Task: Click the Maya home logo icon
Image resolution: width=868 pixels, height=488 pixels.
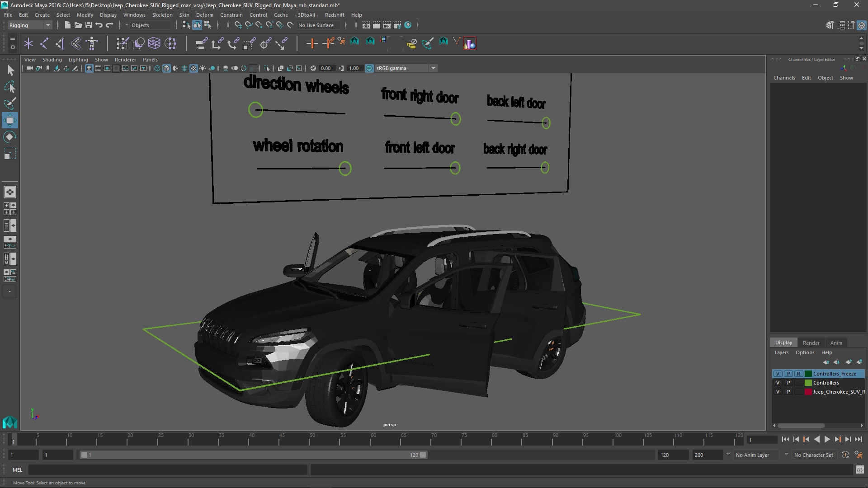Action: 10,422
